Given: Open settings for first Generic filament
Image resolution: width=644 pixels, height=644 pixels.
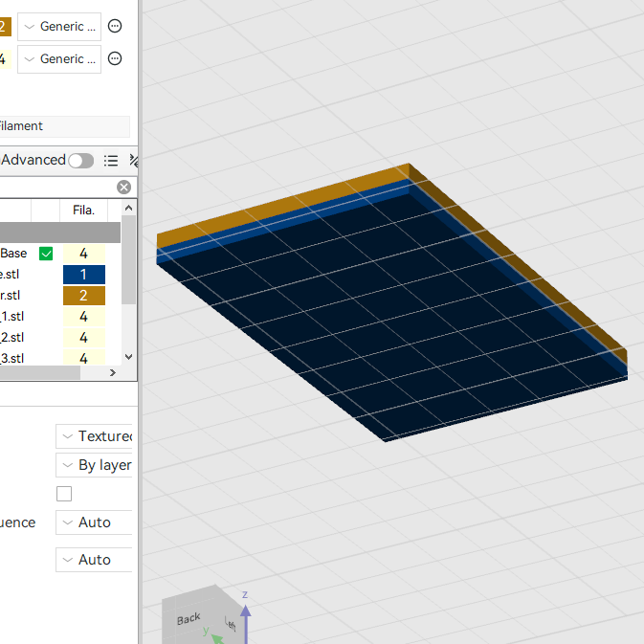Looking at the screenshot, I should (115, 26).
